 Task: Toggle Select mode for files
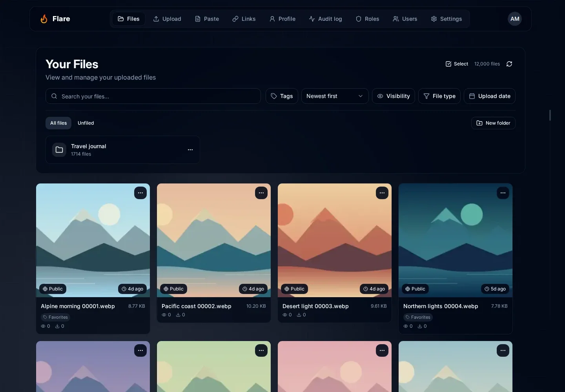pos(457,64)
